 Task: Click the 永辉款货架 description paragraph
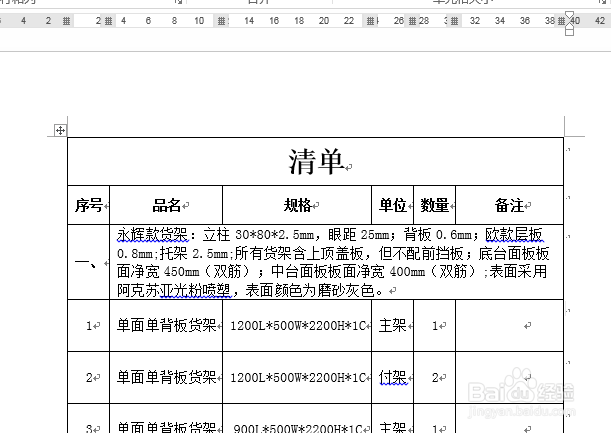tap(333, 262)
